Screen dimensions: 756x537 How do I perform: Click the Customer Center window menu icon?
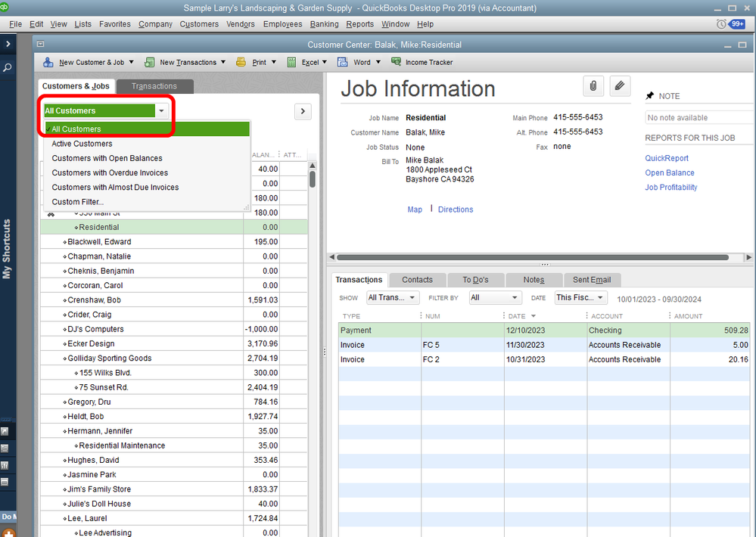[41, 44]
